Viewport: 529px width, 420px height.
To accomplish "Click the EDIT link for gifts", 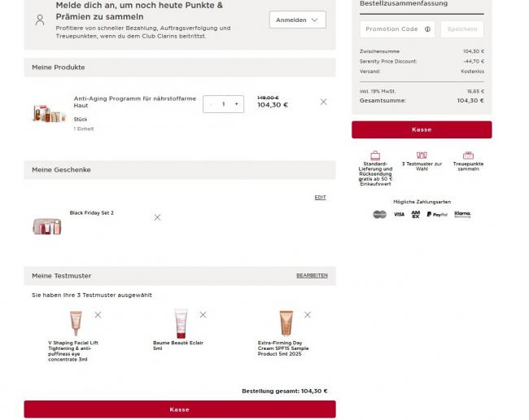I will click(320, 197).
